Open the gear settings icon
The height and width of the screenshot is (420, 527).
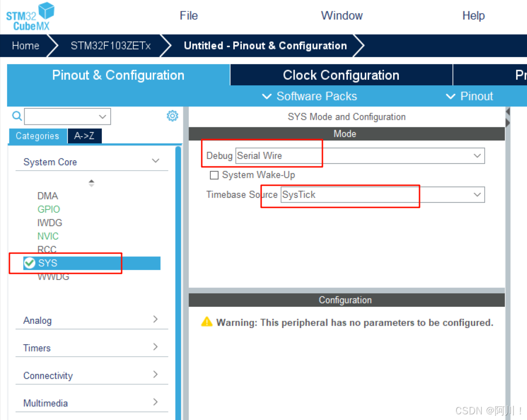(173, 116)
